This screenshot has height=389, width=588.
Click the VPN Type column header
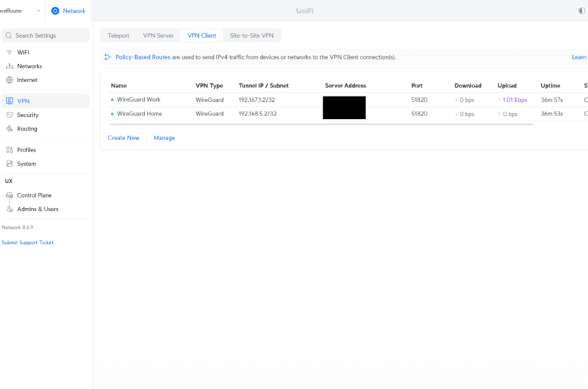click(210, 85)
